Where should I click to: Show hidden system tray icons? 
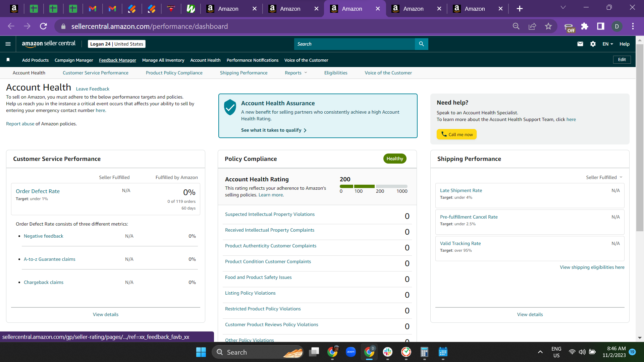tap(540, 352)
